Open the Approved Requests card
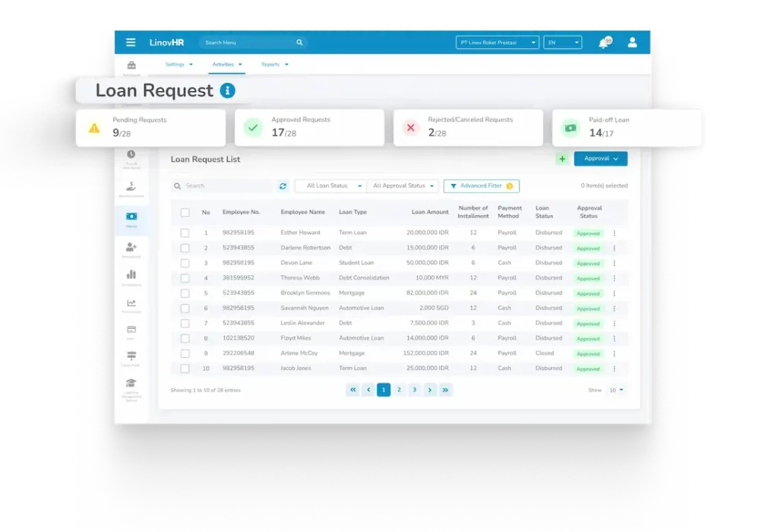The image size is (778, 532). point(310,128)
